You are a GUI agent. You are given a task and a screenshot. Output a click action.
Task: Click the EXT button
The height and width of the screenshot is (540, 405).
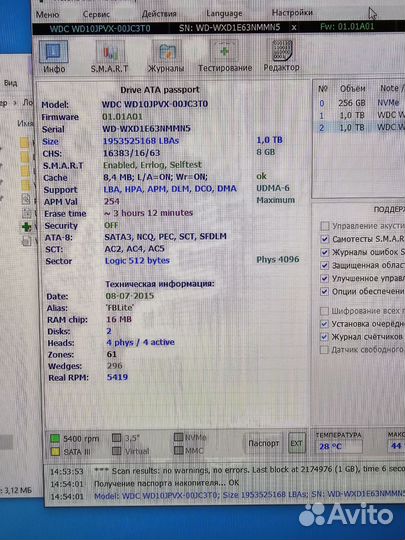pos(297,443)
